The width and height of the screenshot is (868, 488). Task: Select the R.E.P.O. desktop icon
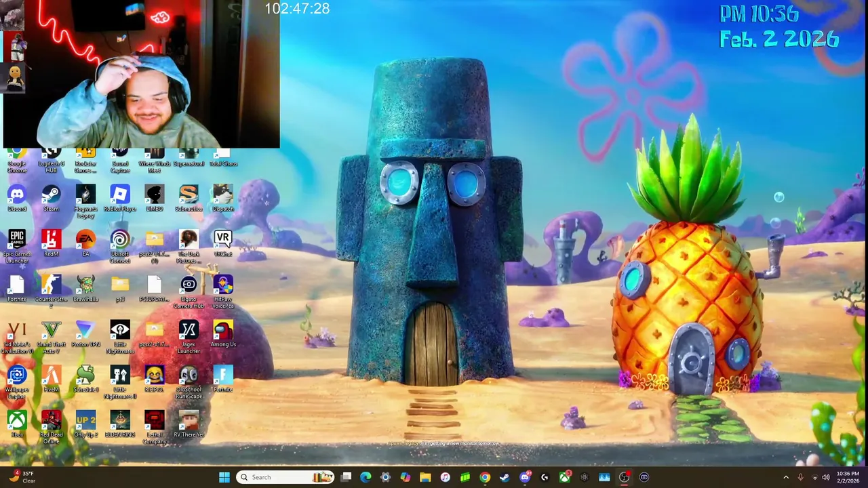coord(154,379)
